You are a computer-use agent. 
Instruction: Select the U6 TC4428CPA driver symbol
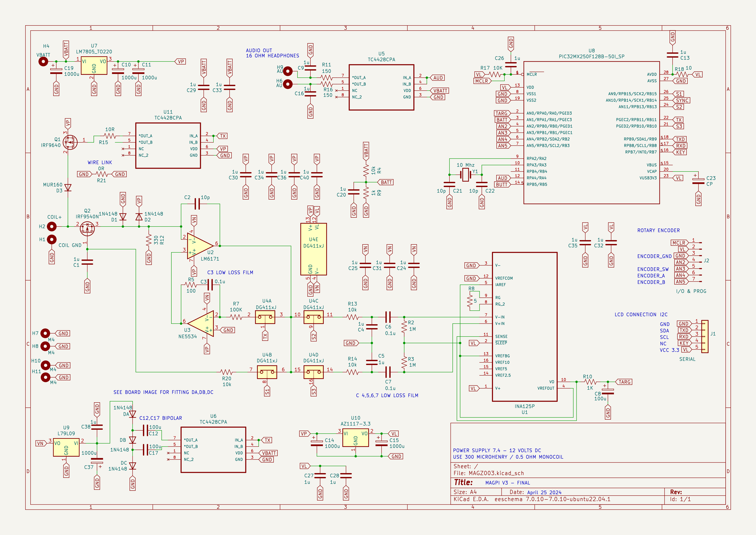[213, 450]
